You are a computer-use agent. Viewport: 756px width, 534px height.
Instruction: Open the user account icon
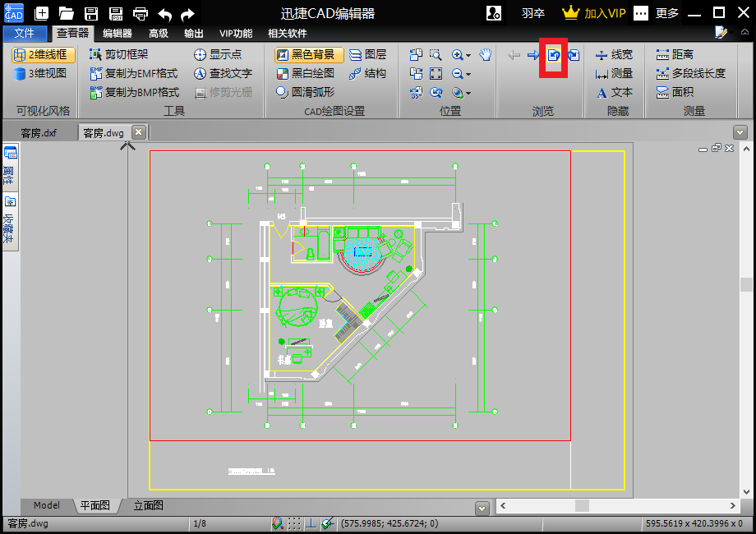[x=494, y=13]
